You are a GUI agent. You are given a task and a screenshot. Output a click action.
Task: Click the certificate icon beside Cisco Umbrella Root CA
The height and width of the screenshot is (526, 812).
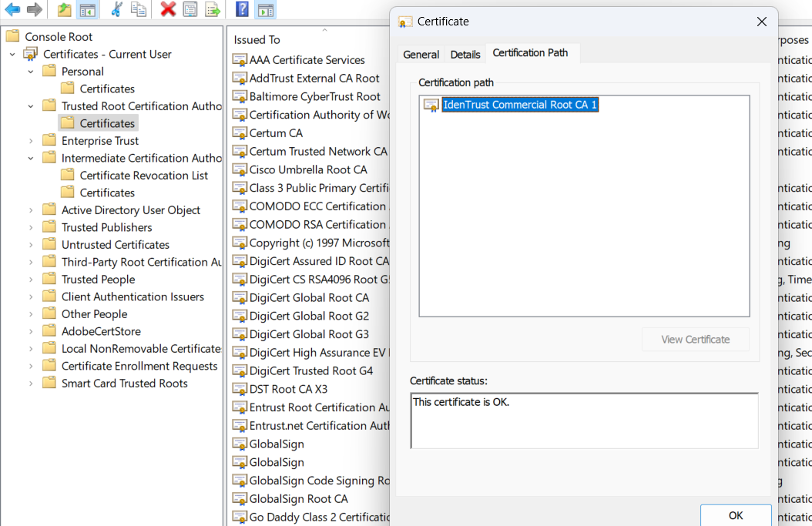(x=240, y=169)
